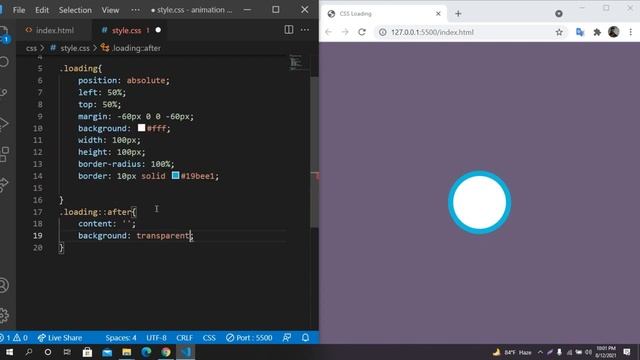
Task: Open Microsoft Store from the taskbar
Action: click(x=87, y=352)
